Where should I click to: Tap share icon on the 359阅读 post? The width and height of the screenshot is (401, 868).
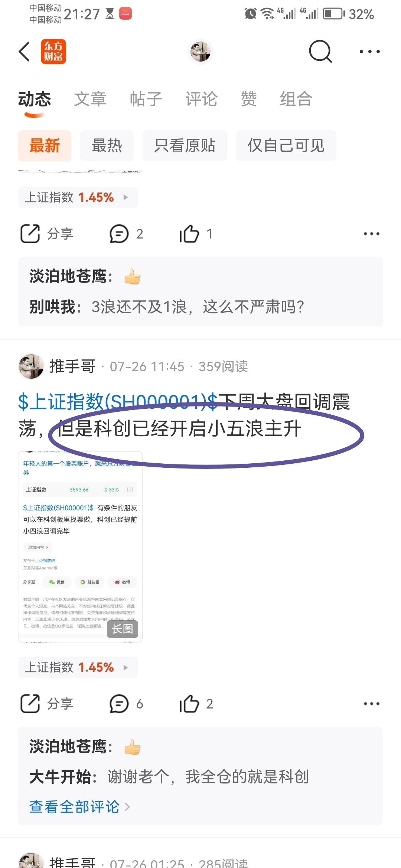point(30,704)
